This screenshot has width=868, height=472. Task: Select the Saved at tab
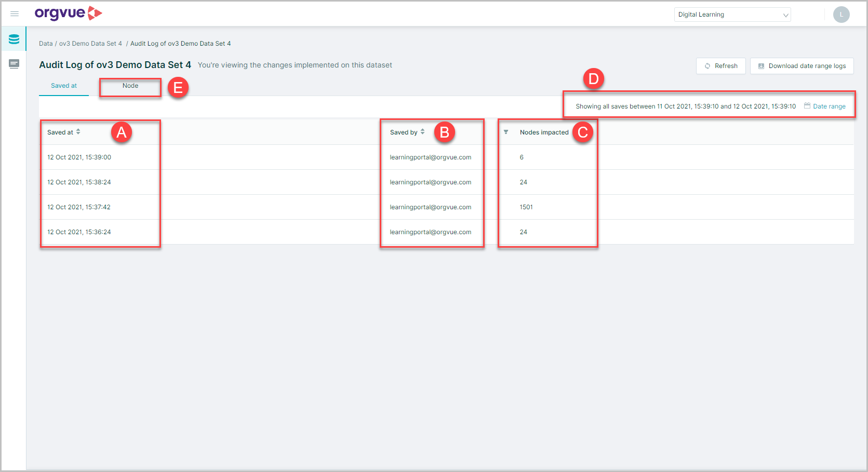click(64, 86)
